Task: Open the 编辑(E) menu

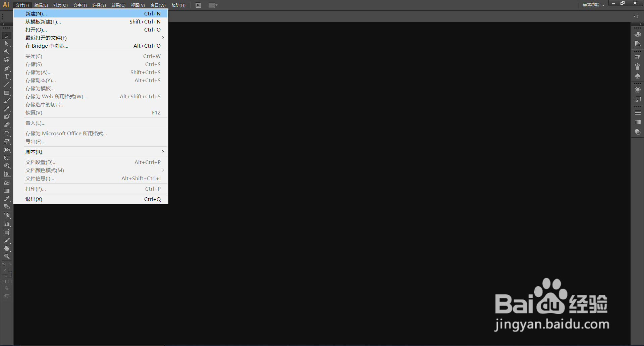Action: (x=41, y=5)
